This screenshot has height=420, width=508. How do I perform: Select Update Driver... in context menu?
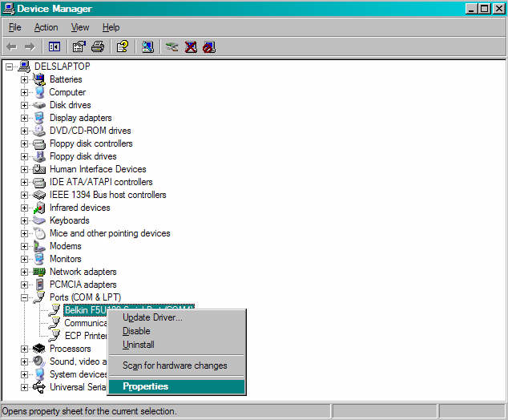152,317
